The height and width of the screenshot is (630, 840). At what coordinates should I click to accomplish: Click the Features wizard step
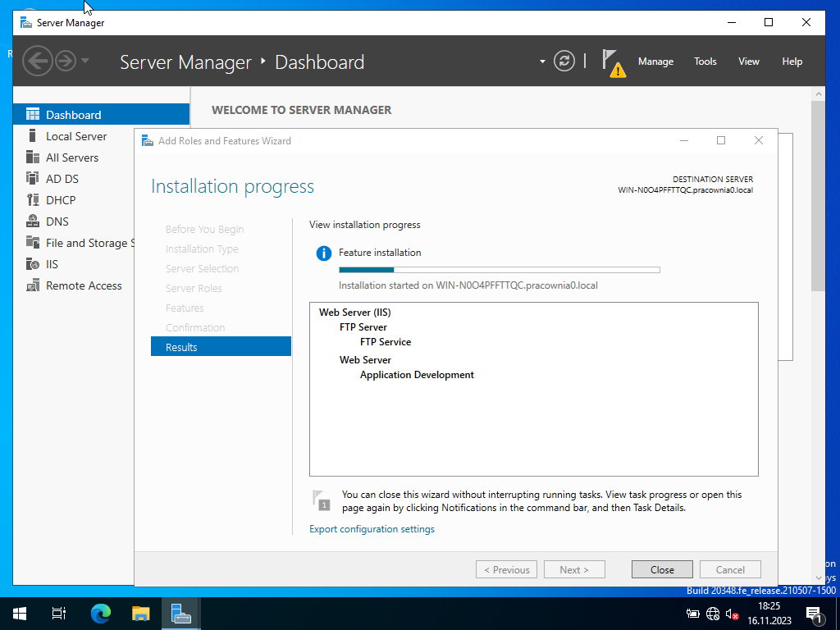185,308
